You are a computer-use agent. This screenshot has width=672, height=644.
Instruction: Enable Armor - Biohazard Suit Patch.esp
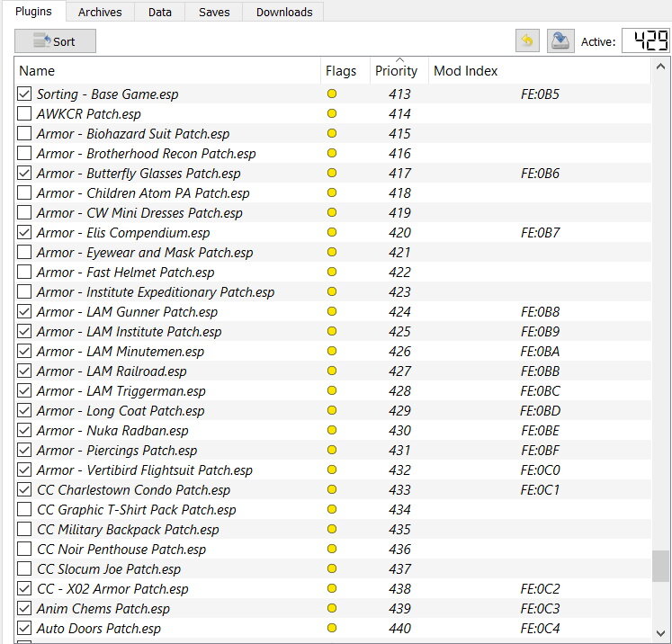click(24, 133)
